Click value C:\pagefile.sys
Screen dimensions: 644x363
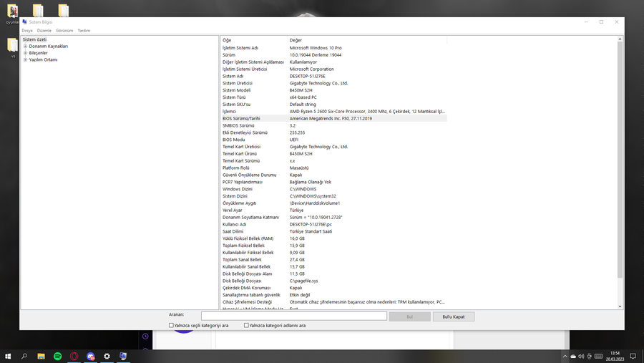303,281
